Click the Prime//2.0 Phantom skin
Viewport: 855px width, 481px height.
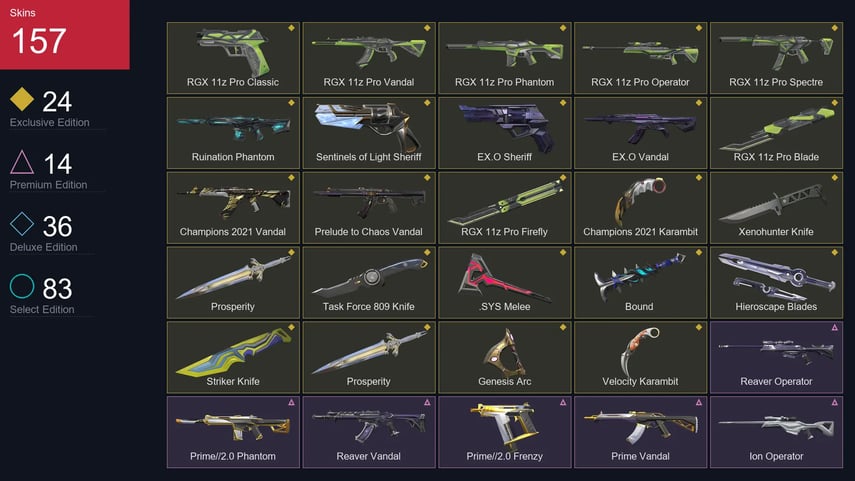pyautogui.click(x=233, y=432)
